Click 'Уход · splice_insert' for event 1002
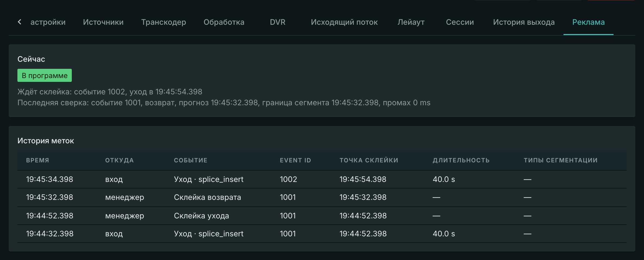 click(209, 179)
